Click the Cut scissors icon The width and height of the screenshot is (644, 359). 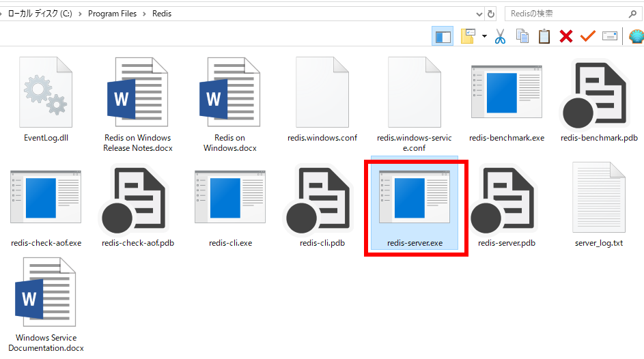[500, 37]
